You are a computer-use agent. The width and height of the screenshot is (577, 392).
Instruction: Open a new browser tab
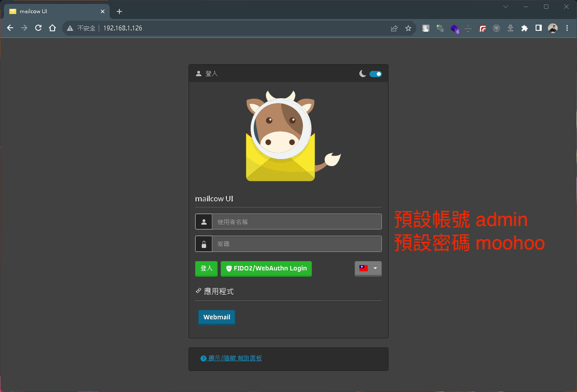[x=119, y=11]
